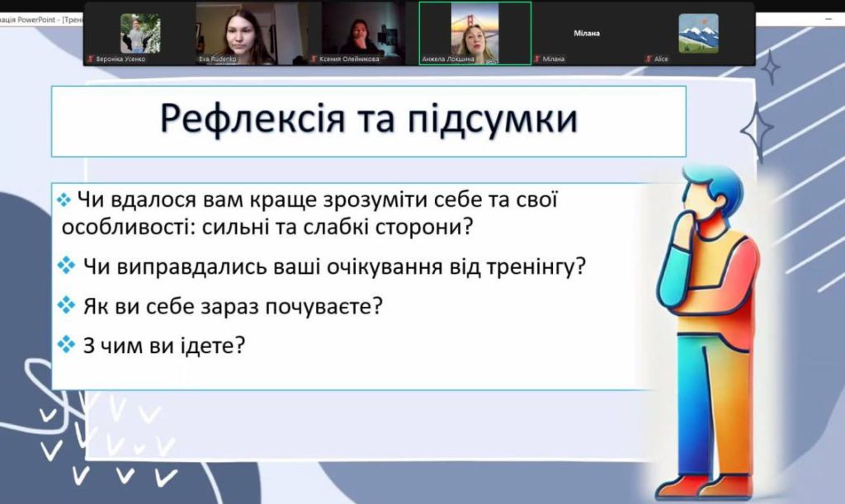
Task: Click the centered Мілана name in the participant tile
Action: pos(587,33)
